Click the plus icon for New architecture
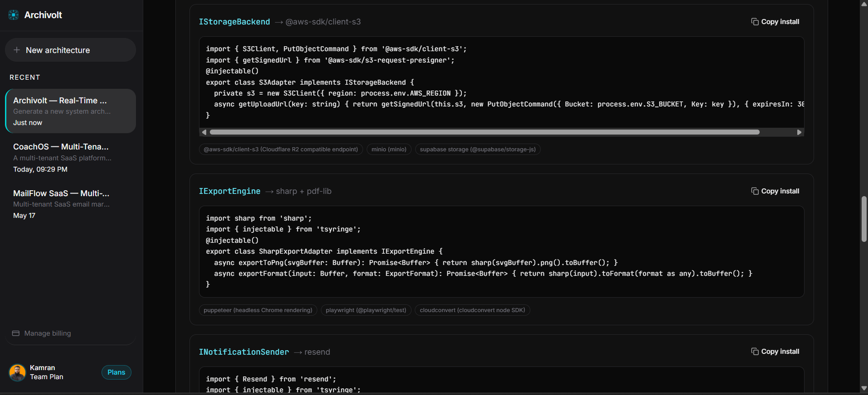868x395 pixels. coord(17,50)
